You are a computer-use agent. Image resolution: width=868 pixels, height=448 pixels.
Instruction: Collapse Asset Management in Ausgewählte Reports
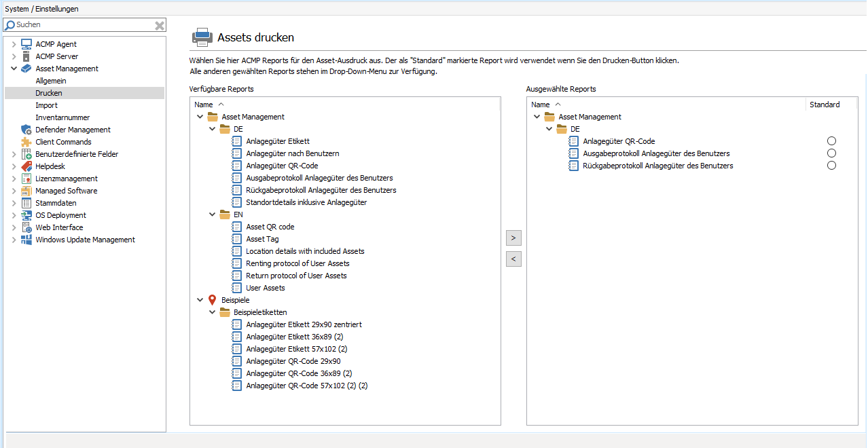tap(537, 116)
